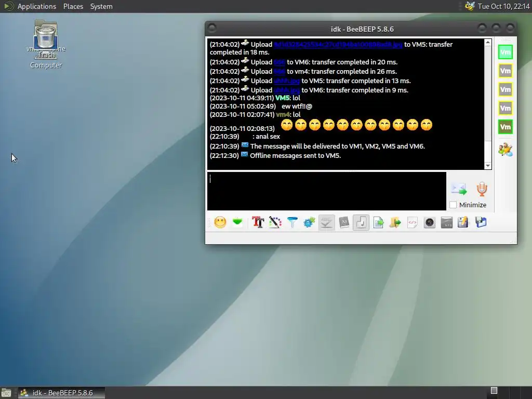The image size is (532, 399).
Task: Open the emoticons picker smiley icon
Action: tap(220, 222)
